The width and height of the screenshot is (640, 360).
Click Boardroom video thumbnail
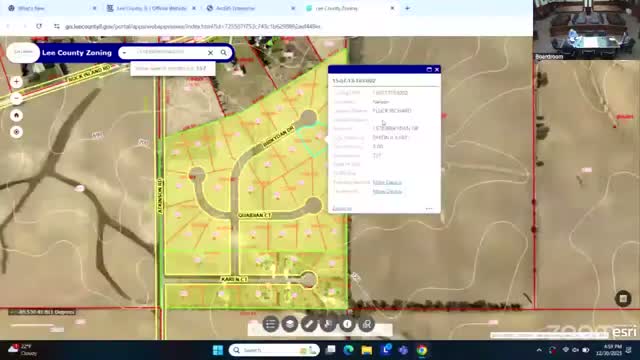tap(587, 30)
